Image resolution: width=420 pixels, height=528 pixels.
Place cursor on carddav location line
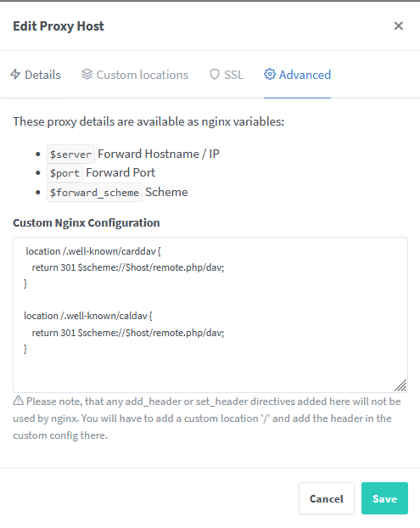[93, 251]
